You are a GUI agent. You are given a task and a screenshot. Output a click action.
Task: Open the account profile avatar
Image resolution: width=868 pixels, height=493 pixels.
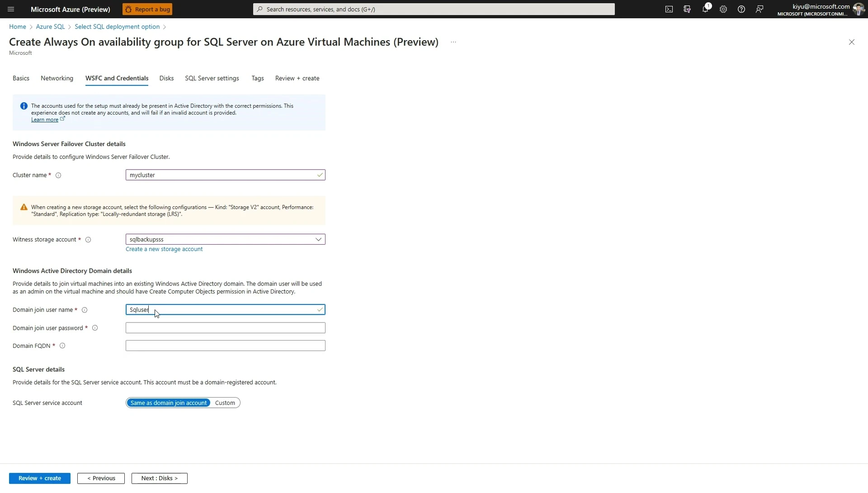pyautogui.click(x=859, y=9)
